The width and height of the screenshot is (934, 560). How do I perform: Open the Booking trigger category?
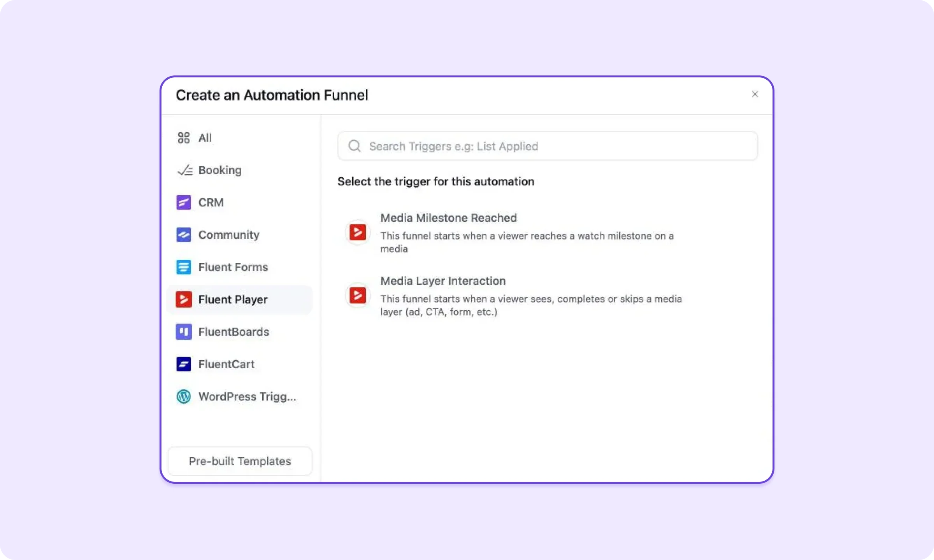tap(239, 170)
